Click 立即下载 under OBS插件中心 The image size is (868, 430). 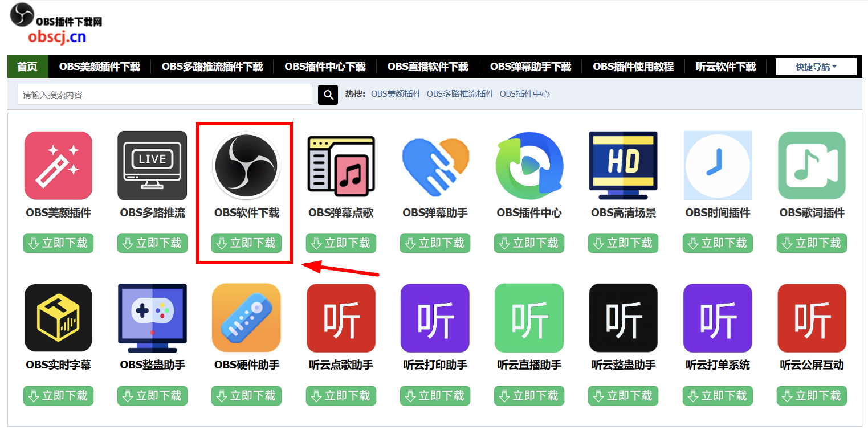tap(529, 243)
